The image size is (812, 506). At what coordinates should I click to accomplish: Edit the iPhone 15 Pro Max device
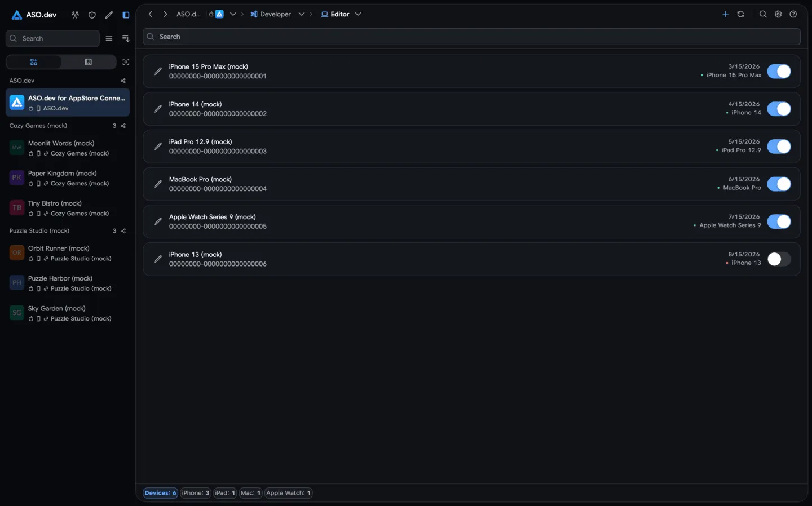point(158,71)
